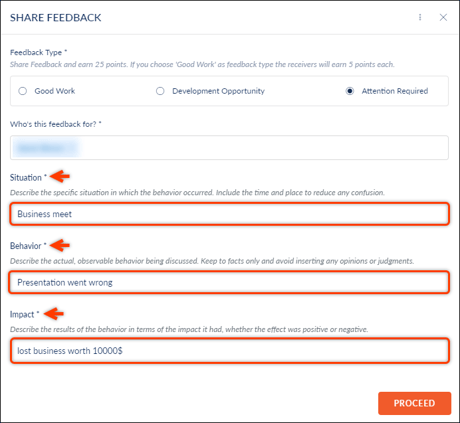Click the Behavior text input

click(229, 282)
